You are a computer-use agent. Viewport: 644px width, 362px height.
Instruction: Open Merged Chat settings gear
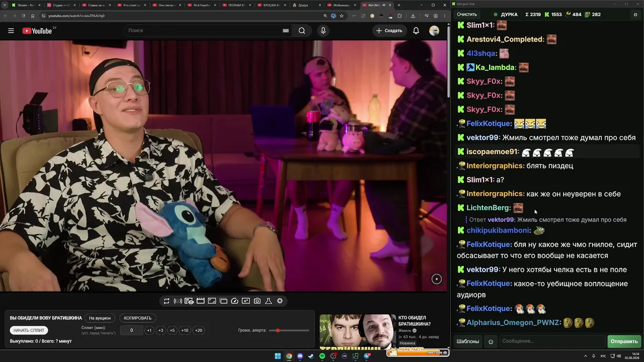(x=635, y=15)
